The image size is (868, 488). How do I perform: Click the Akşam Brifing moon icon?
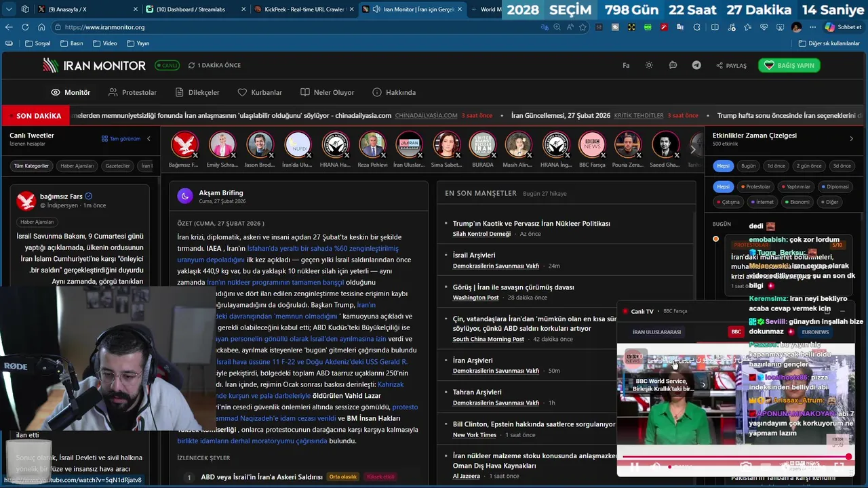click(x=184, y=196)
